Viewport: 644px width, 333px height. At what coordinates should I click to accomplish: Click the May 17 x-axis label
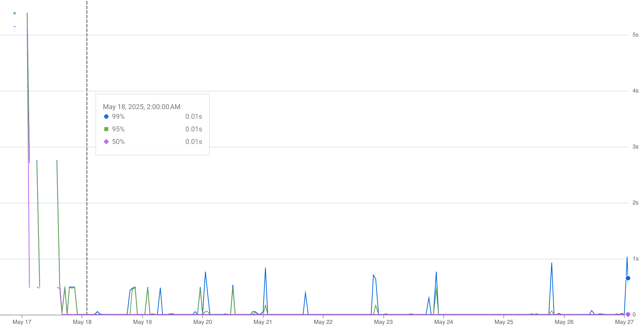coord(22,322)
